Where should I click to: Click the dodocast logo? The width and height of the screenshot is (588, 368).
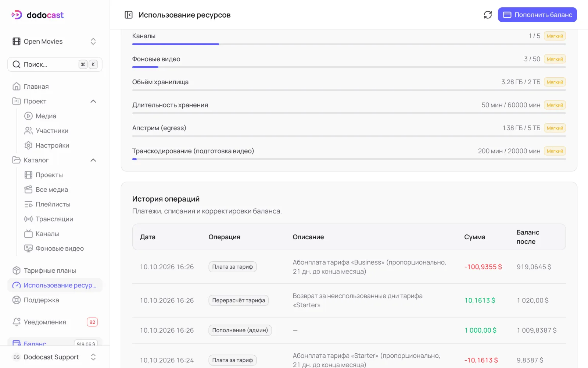click(x=37, y=15)
